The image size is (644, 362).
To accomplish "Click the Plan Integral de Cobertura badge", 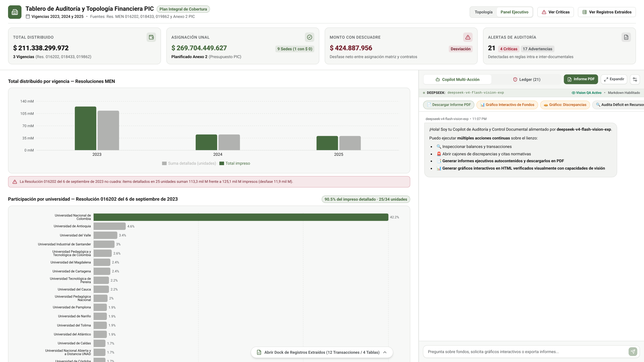I will click(183, 9).
